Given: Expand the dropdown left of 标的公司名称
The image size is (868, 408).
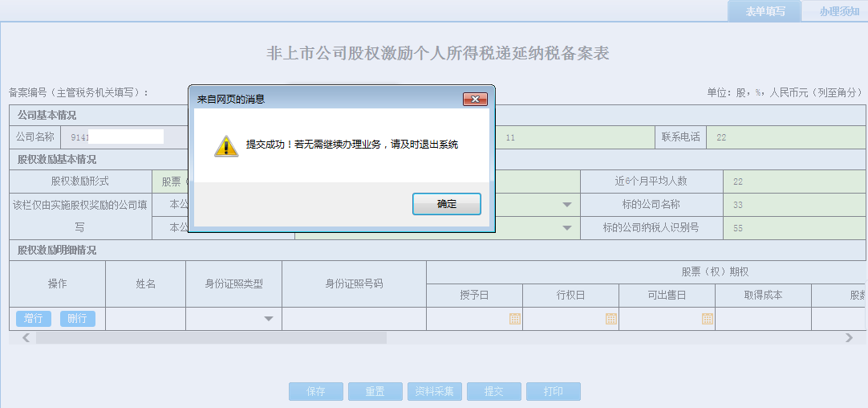Looking at the screenshot, I should point(567,205).
